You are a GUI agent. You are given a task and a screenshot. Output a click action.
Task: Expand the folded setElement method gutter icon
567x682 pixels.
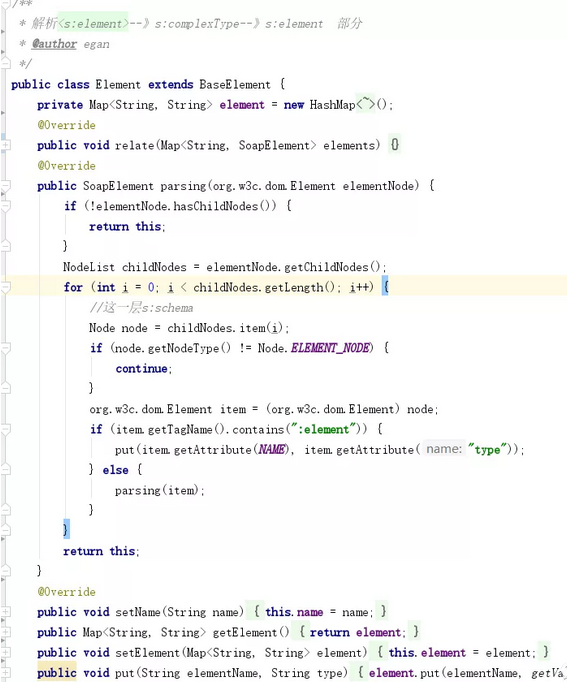tap(5, 653)
